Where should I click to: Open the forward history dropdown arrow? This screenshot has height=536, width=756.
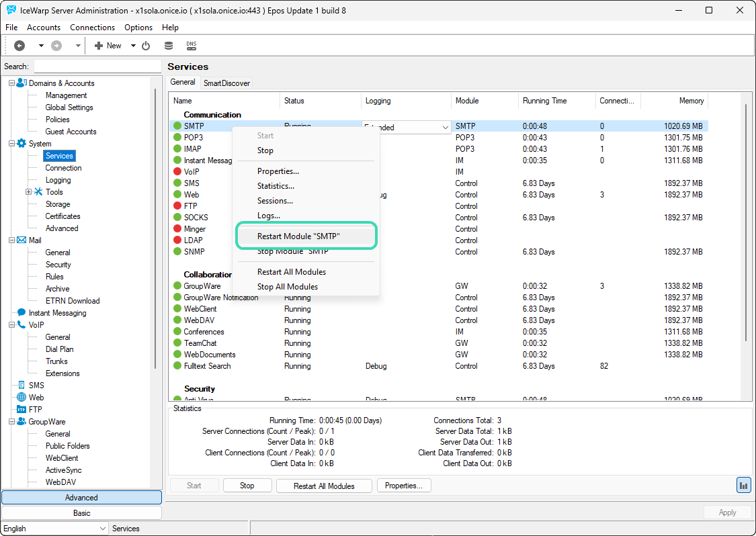tap(78, 46)
